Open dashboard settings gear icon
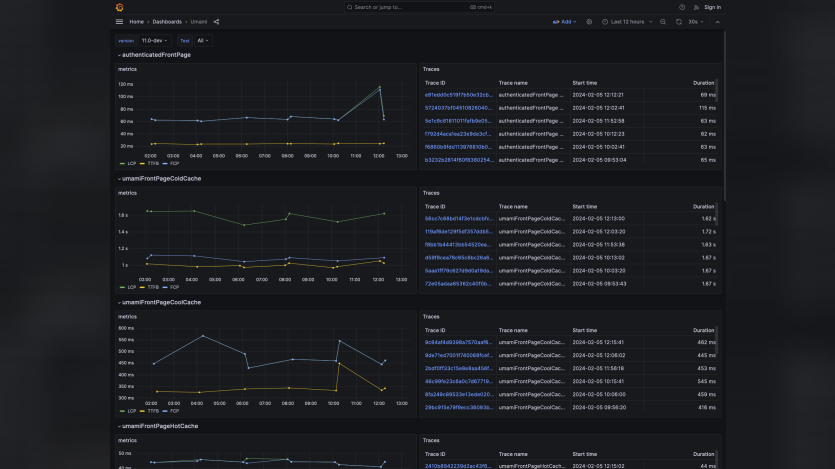Screen dimensions: 835x469 point(589,22)
